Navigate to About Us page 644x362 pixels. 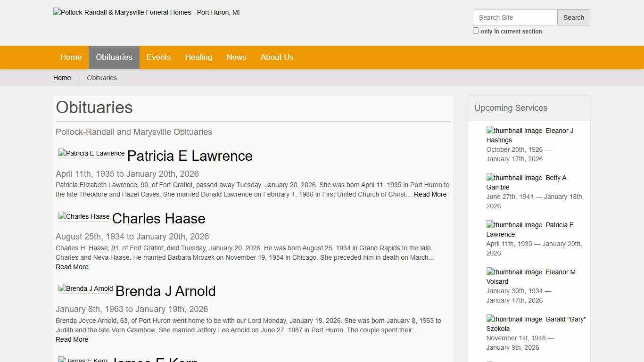(277, 58)
